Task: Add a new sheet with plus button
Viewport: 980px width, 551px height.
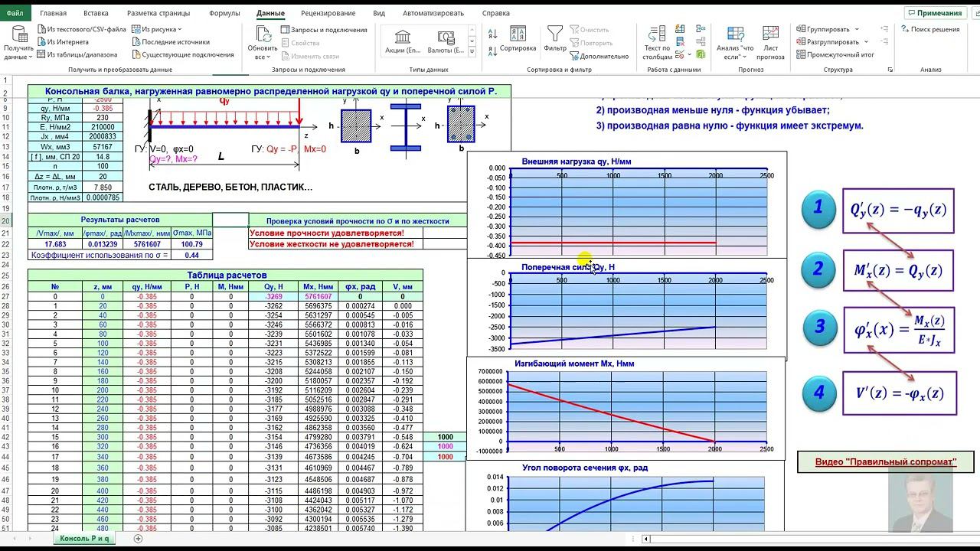Action: 138,539
